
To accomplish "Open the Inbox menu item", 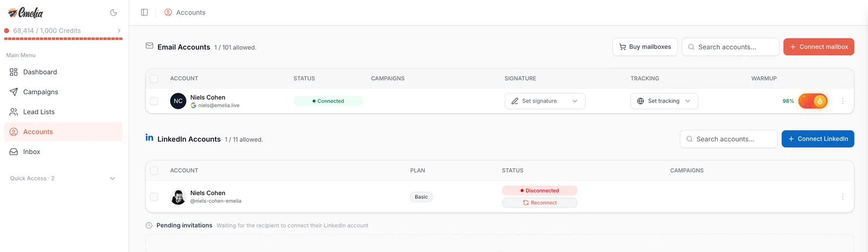I will click(63, 152).
